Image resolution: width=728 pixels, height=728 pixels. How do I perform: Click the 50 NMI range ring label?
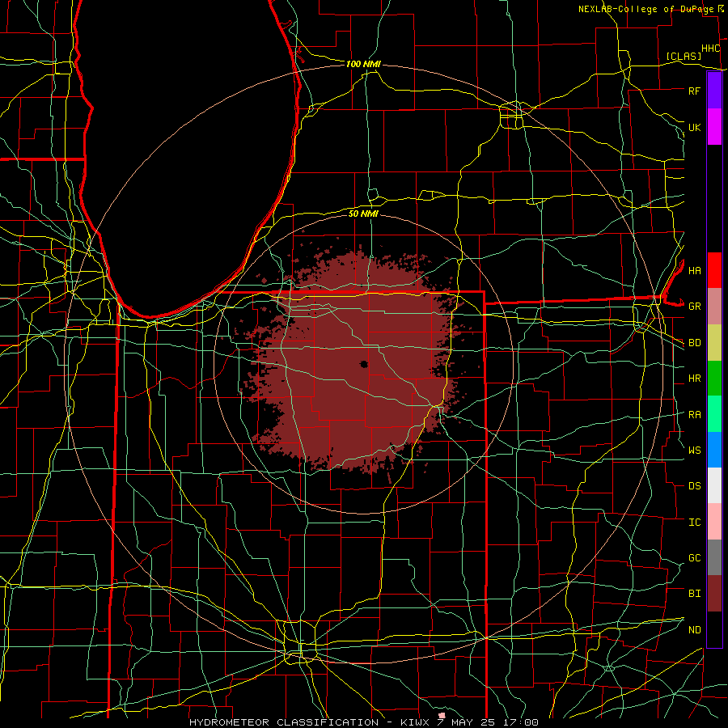click(363, 214)
